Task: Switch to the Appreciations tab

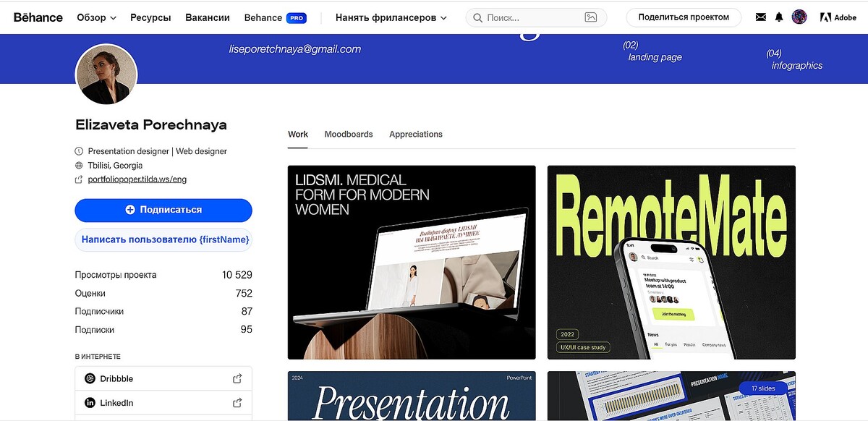Action: [415, 134]
